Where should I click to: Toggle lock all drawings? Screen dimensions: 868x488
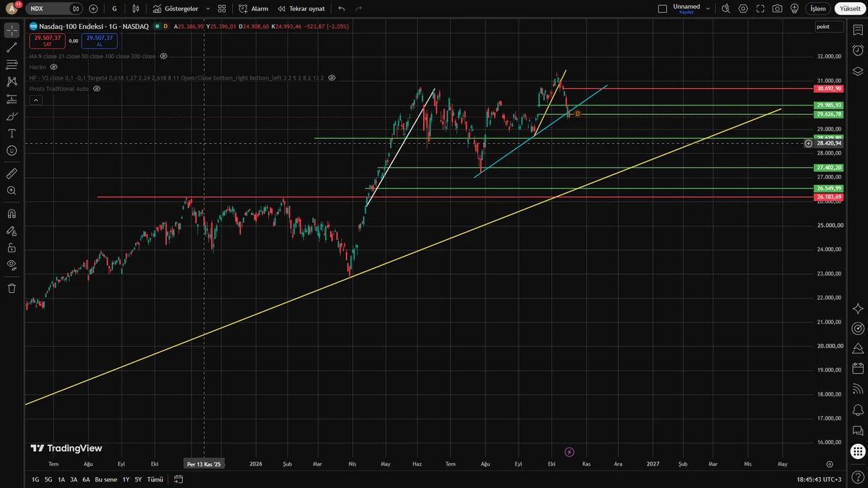pos(12,247)
